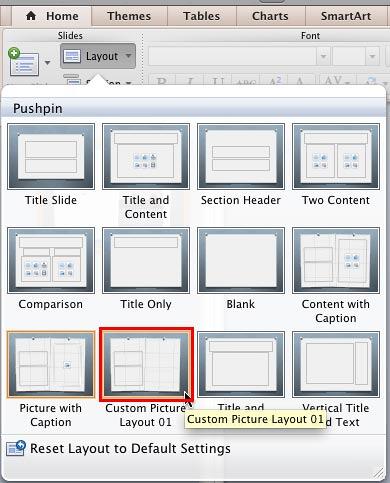Switch to the Themes tab

click(129, 16)
